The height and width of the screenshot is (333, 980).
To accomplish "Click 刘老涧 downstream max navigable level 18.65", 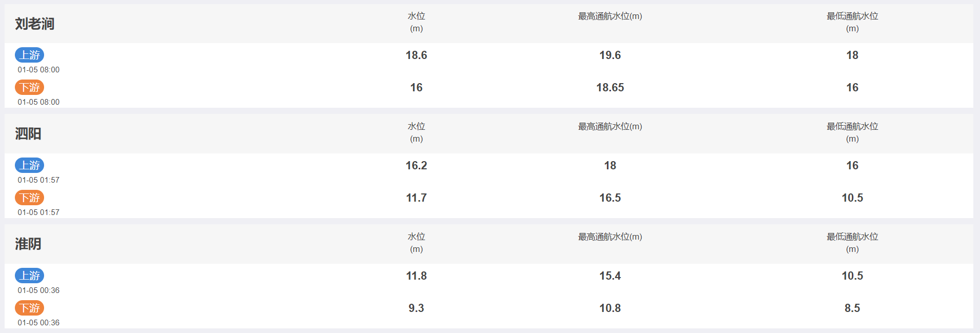I will pos(610,88).
